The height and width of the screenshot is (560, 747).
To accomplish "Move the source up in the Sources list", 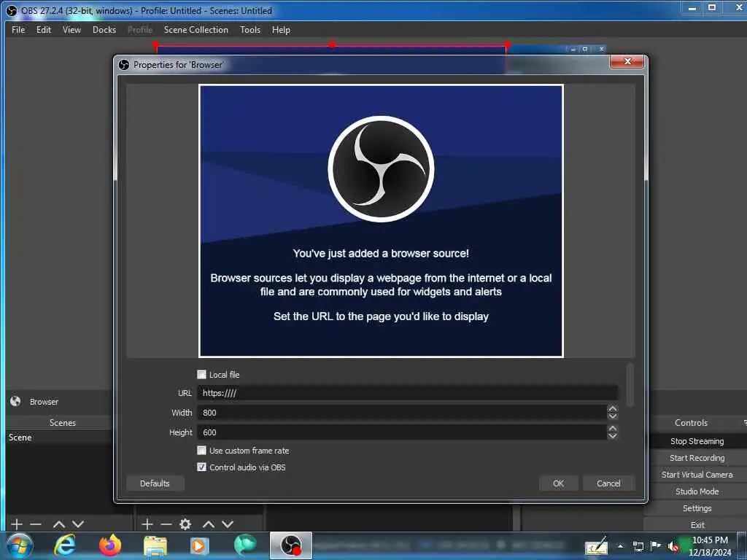I will coord(208,524).
